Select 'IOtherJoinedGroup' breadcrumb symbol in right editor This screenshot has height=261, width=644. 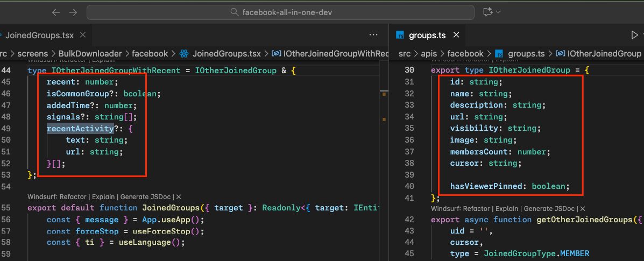click(x=604, y=53)
